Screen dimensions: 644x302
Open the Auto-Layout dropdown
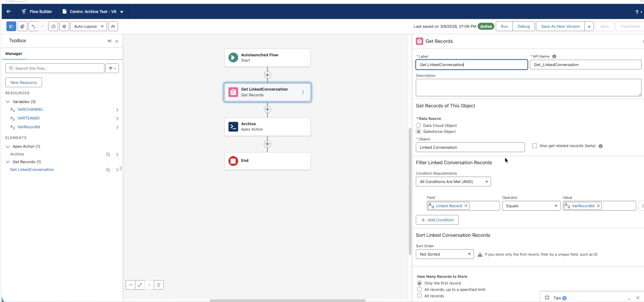coord(89,26)
